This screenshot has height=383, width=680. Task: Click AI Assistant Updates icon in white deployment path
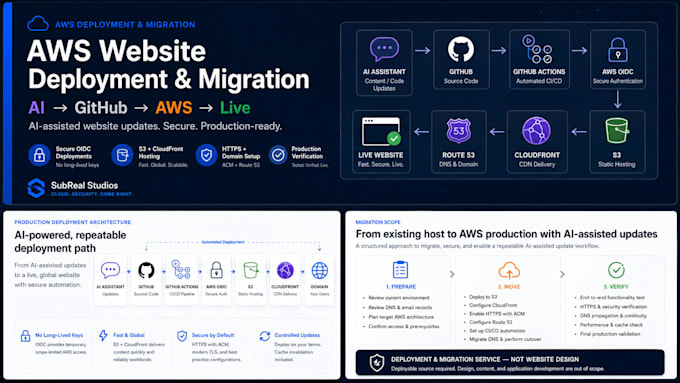[x=110, y=270]
